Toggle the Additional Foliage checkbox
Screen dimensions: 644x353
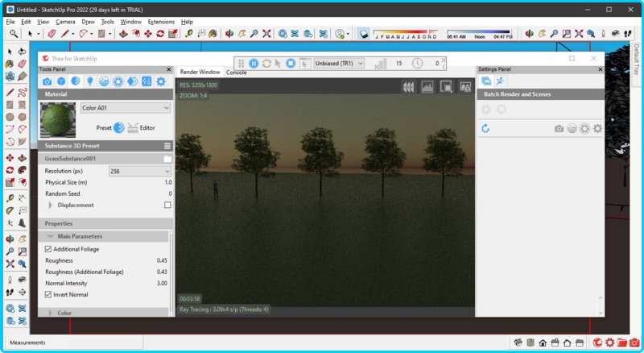pos(48,249)
